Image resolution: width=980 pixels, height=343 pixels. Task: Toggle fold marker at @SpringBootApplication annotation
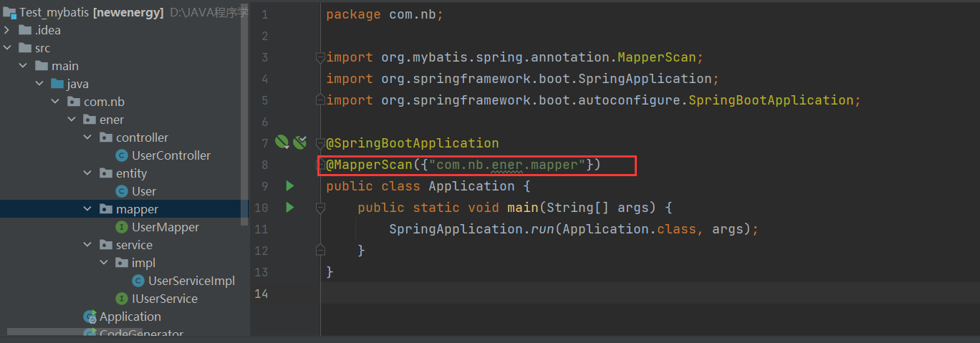point(320,143)
